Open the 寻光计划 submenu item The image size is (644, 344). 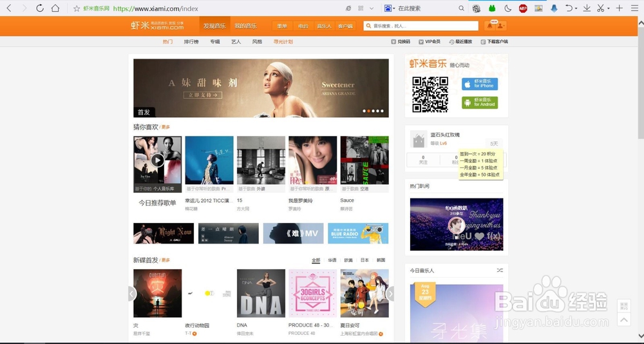tap(283, 41)
